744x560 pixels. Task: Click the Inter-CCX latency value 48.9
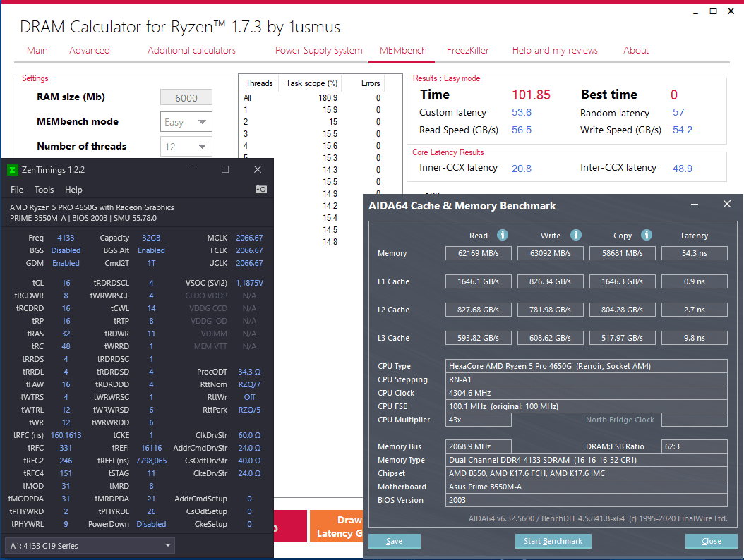(683, 169)
